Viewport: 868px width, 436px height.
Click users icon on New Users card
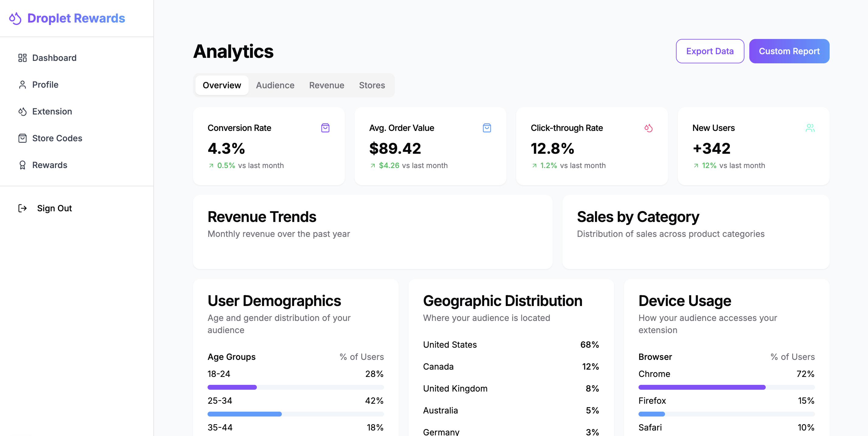tap(810, 128)
